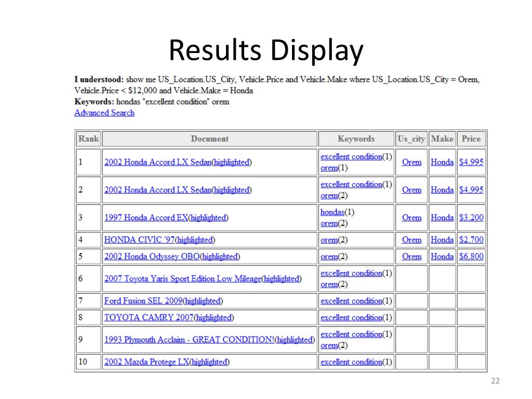Click highlighted link beside HONDA CIVIC '97
Image resolution: width=532 pixels, height=399 pixels.
pos(195,240)
